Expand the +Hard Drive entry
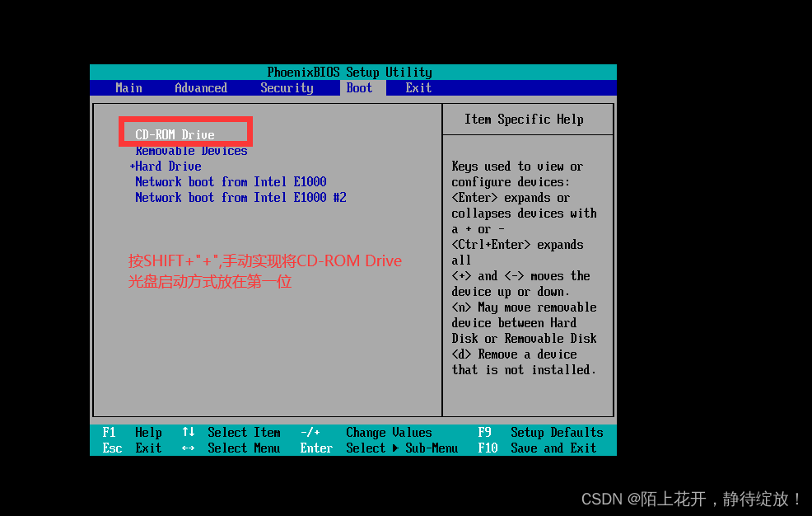 (x=166, y=167)
